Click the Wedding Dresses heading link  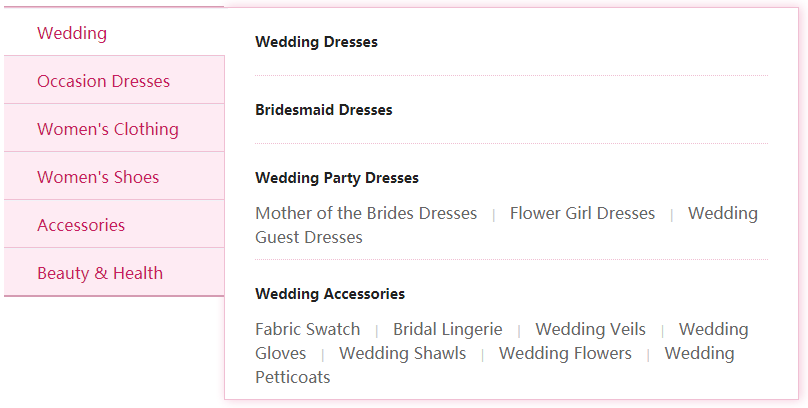pyautogui.click(x=316, y=42)
